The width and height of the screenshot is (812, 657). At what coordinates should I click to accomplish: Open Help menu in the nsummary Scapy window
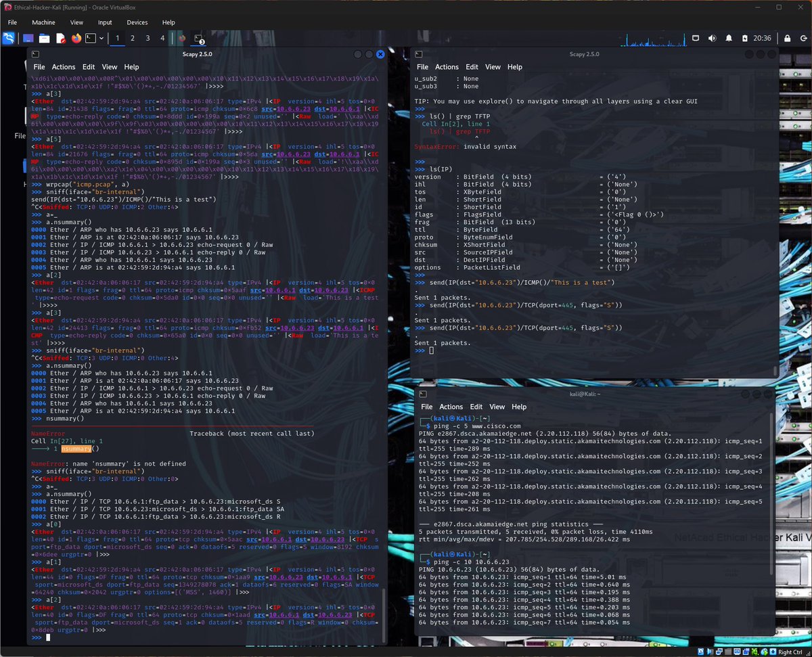[131, 67]
